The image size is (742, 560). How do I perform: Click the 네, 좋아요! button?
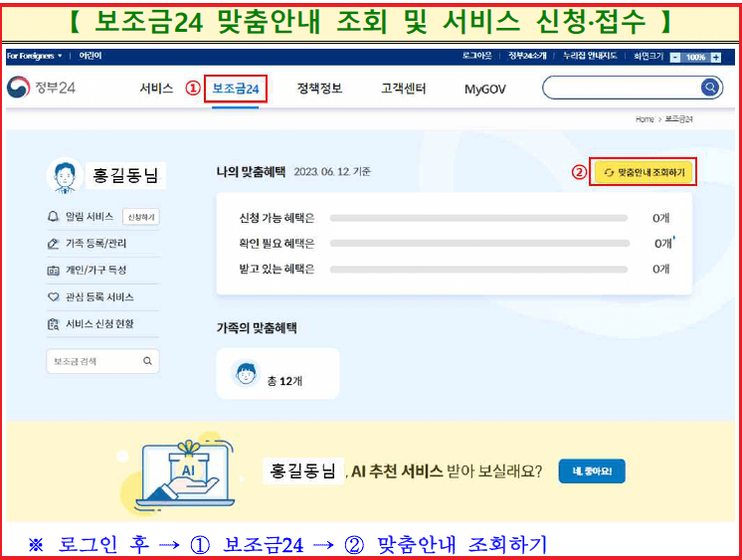tap(592, 471)
